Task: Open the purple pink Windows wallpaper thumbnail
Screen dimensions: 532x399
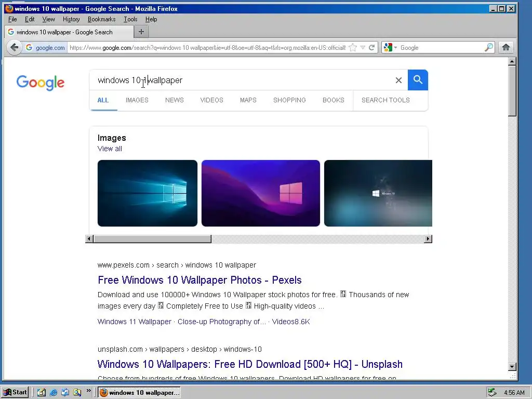Action: tap(261, 193)
